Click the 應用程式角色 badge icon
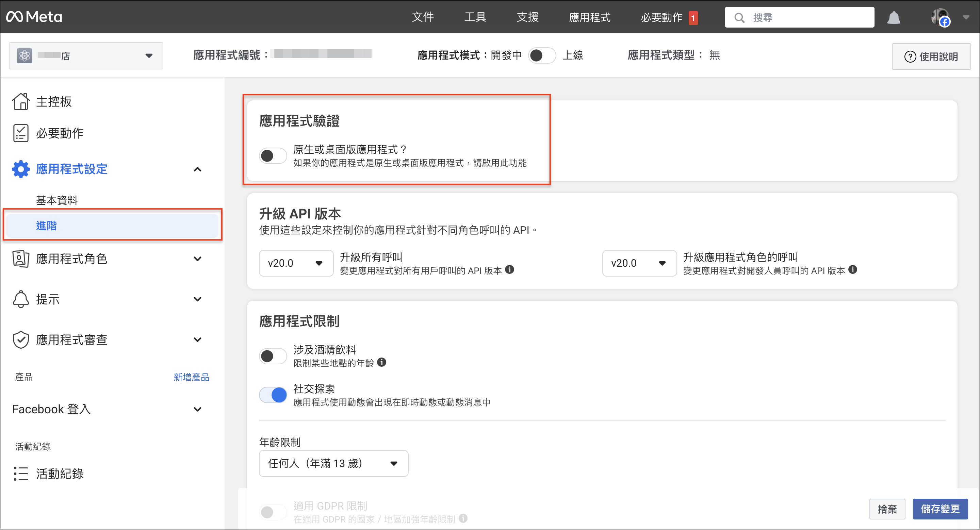Viewport: 980px width, 530px height. click(20, 259)
